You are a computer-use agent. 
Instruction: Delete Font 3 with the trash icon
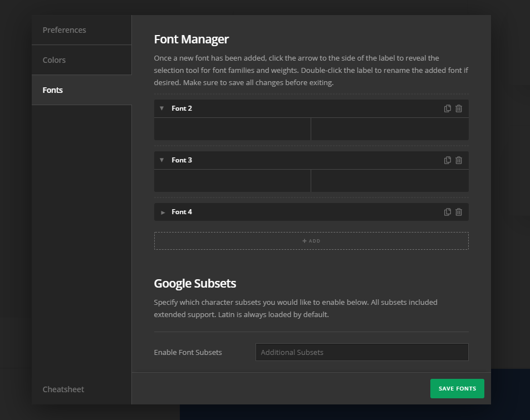459,160
